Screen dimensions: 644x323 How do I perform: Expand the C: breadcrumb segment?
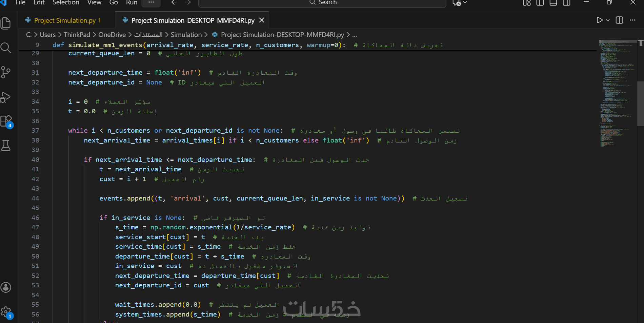(x=29, y=35)
